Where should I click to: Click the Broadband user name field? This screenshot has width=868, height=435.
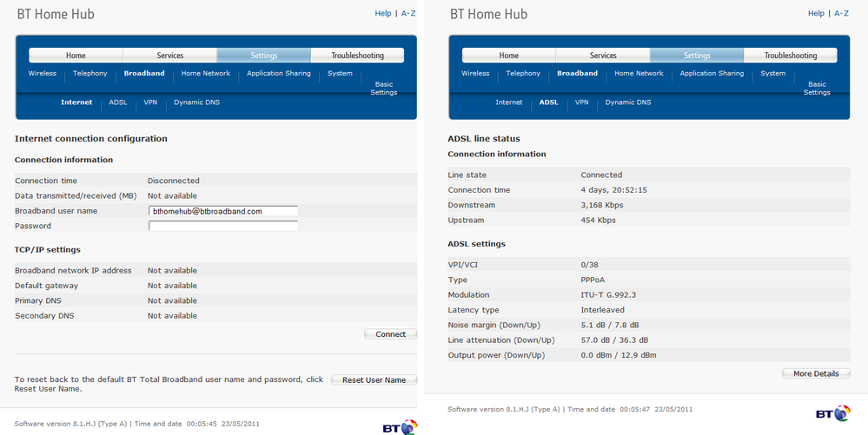point(223,211)
